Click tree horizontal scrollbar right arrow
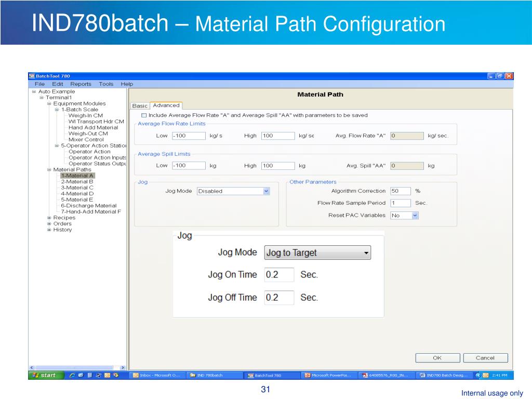The image size is (532, 399). point(123,367)
